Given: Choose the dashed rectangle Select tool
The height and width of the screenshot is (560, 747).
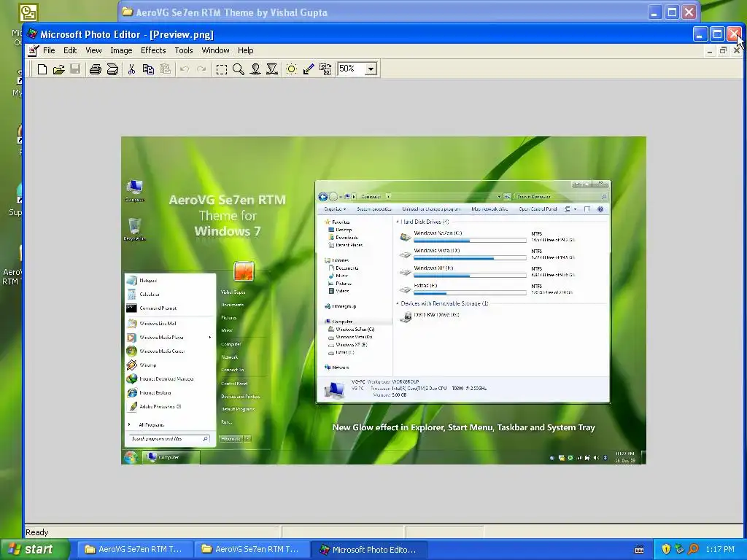Looking at the screenshot, I should [222, 69].
